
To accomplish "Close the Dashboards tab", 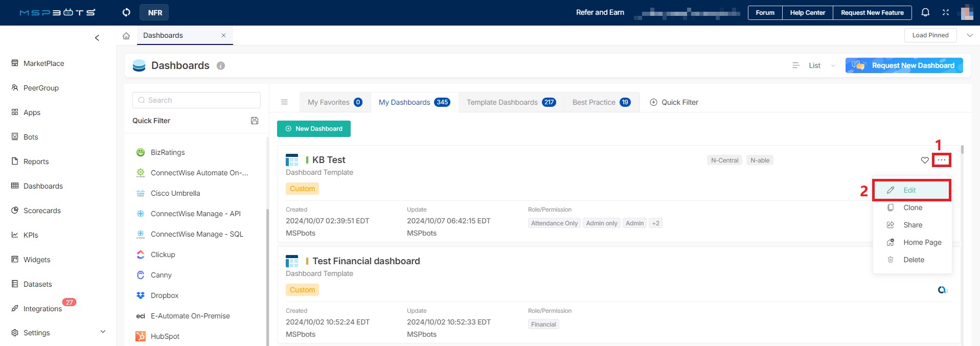I will pyautogui.click(x=223, y=35).
